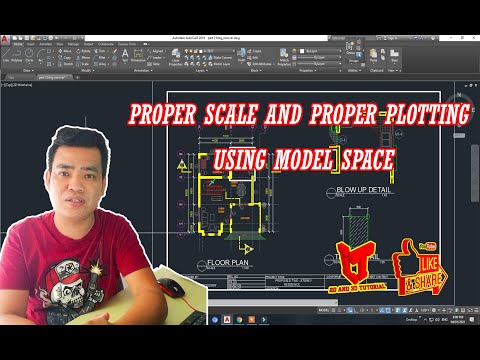Click the Sign In button in title bar
The image size is (480, 360).
tap(390, 38)
